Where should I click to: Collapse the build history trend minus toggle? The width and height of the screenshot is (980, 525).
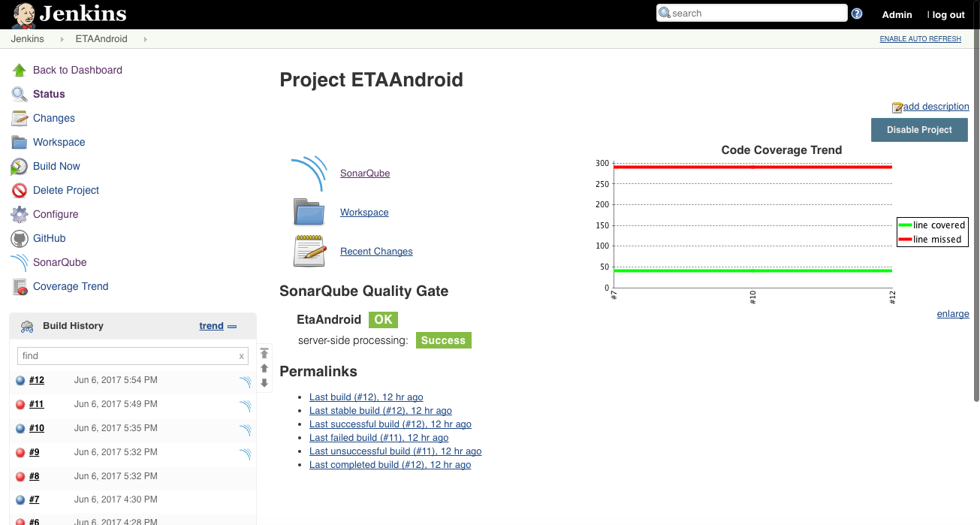[x=232, y=326]
